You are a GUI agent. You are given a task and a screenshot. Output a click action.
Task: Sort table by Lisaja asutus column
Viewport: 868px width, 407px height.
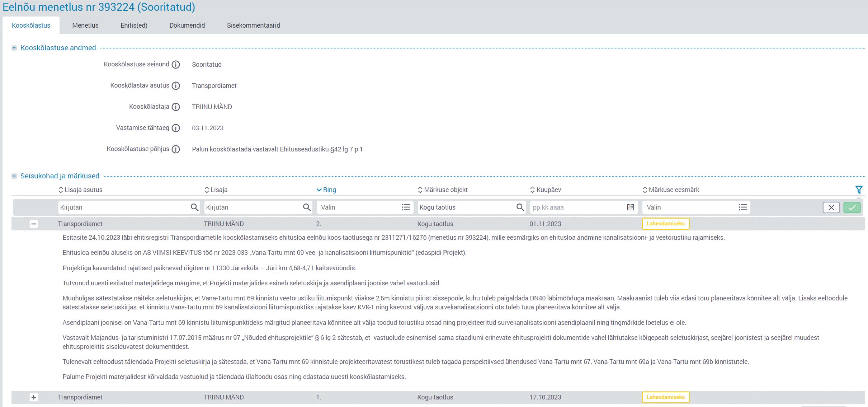click(80, 190)
